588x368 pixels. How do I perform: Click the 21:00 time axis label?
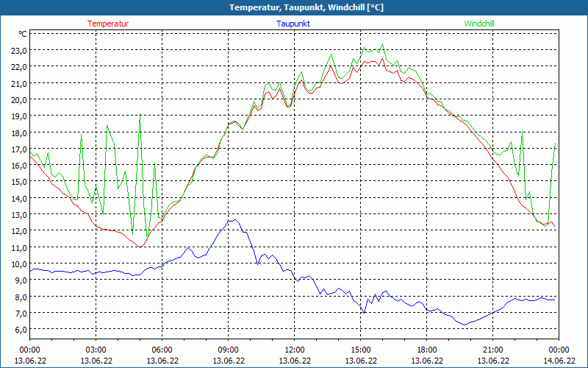(x=492, y=350)
